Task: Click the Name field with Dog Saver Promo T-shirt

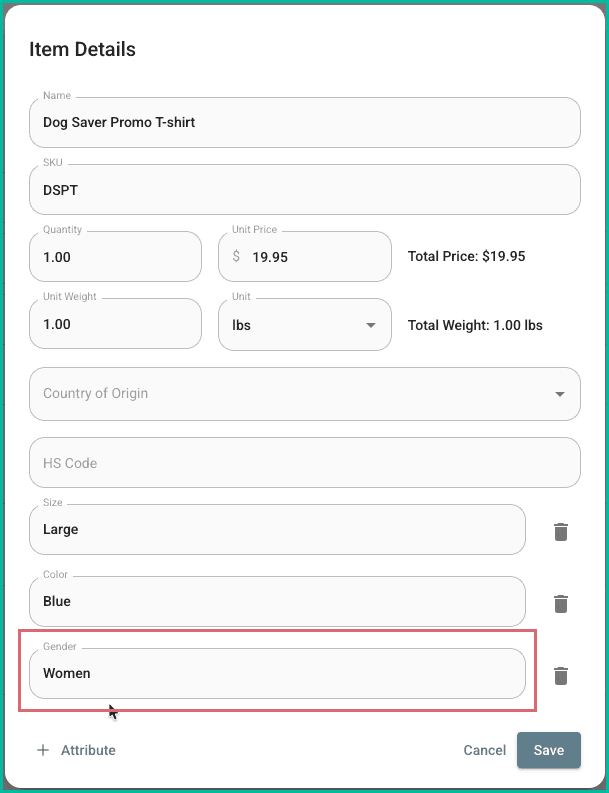Action: tap(304, 123)
